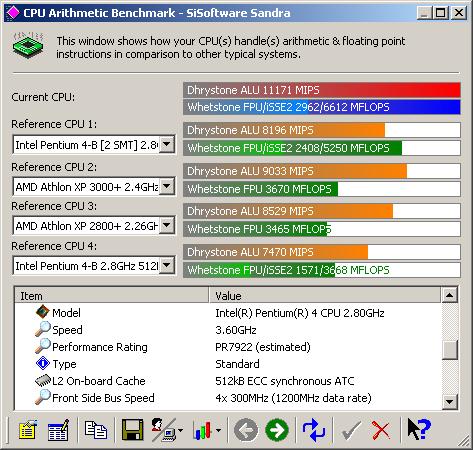The height and width of the screenshot is (450, 473).
Task: Click the Whetstone FPU 3465 MFLOPS bar
Action: pyautogui.click(x=322, y=229)
